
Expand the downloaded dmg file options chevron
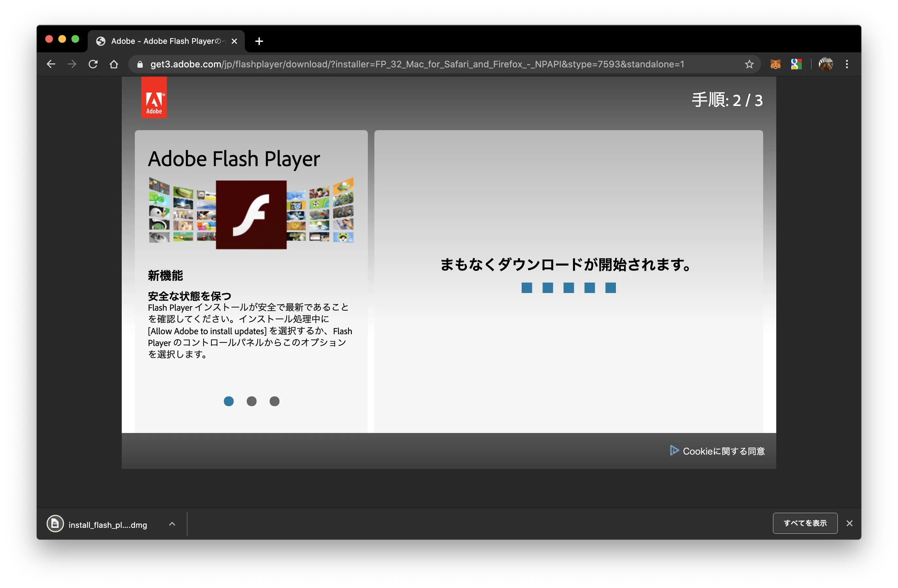point(172,524)
